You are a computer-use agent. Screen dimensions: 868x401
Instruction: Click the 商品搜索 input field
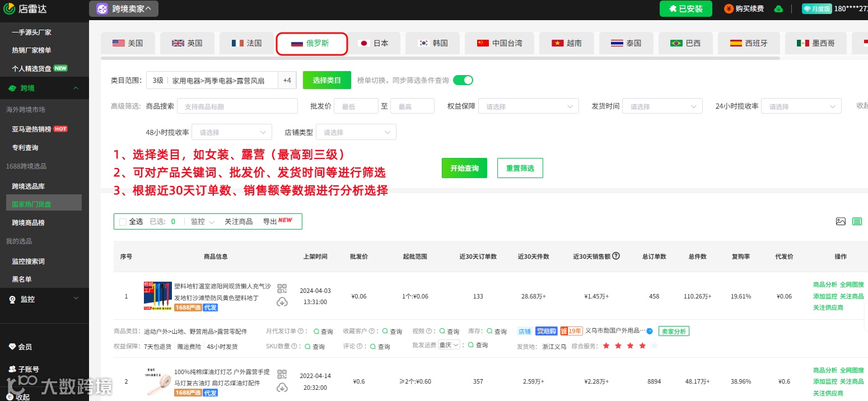(237, 106)
